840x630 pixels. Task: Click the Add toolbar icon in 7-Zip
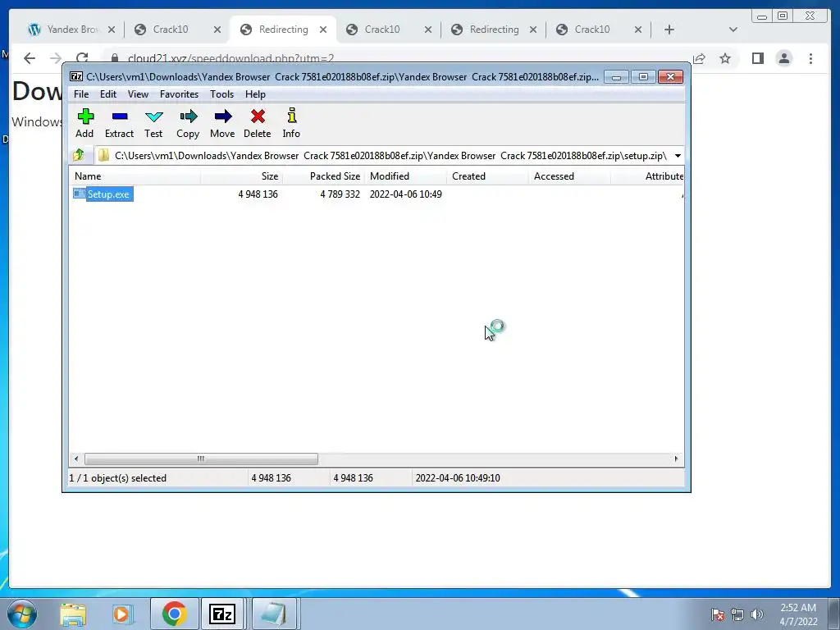[x=84, y=123]
